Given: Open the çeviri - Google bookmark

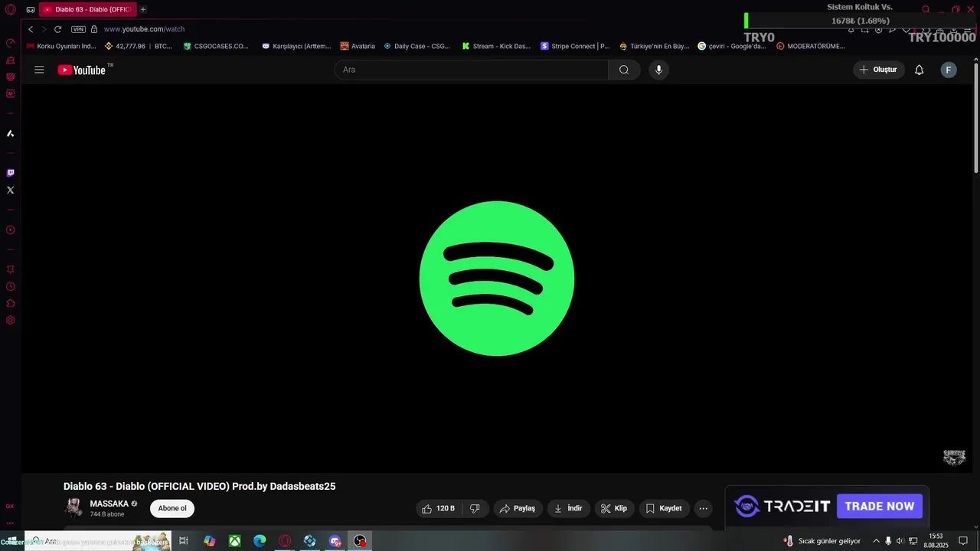Looking at the screenshot, I should [x=732, y=46].
